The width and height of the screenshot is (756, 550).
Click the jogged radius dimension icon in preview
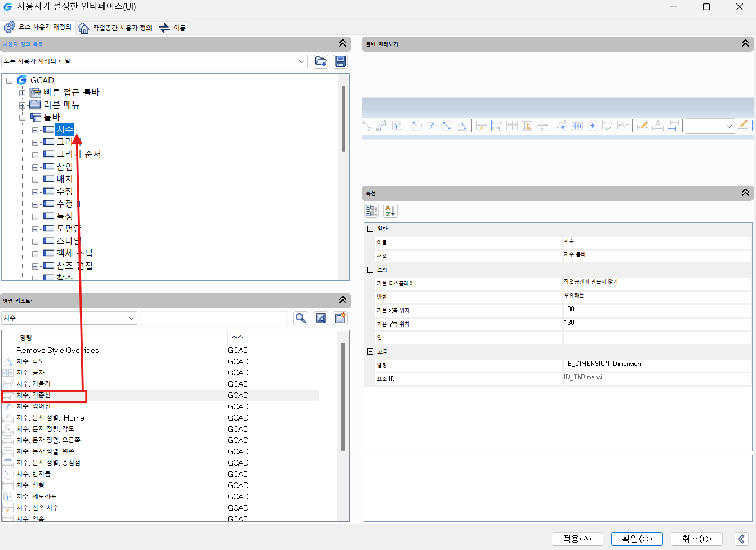point(432,126)
